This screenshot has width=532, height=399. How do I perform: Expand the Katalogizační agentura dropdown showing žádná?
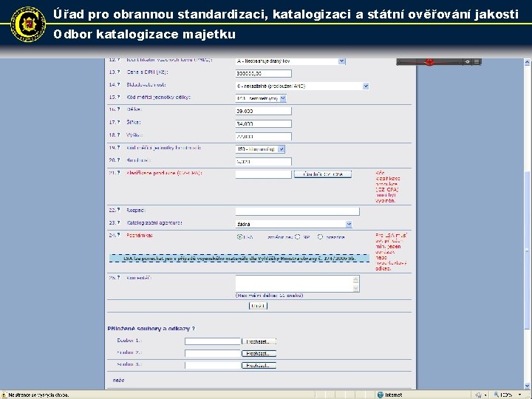click(x=349, y=225)
